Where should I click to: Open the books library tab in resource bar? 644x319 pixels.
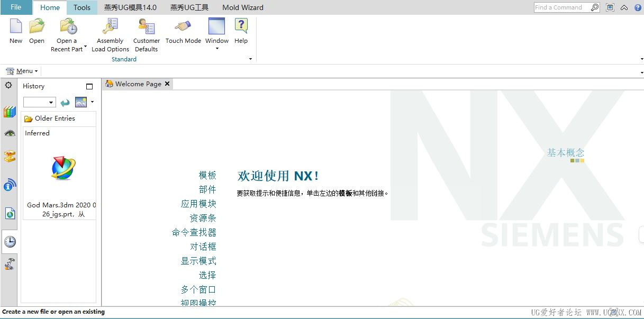(10, 112)
